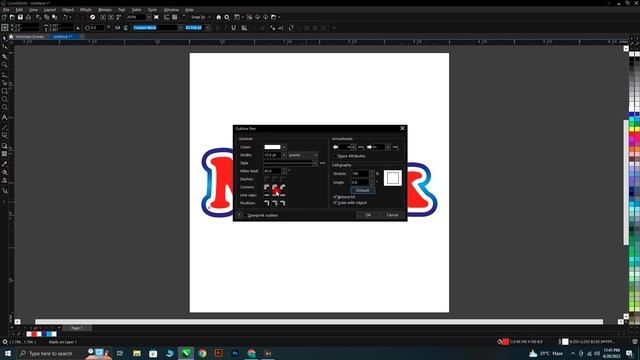
Task: Click the full-screen preview icon in toolbar
Action: pos(156,17)
